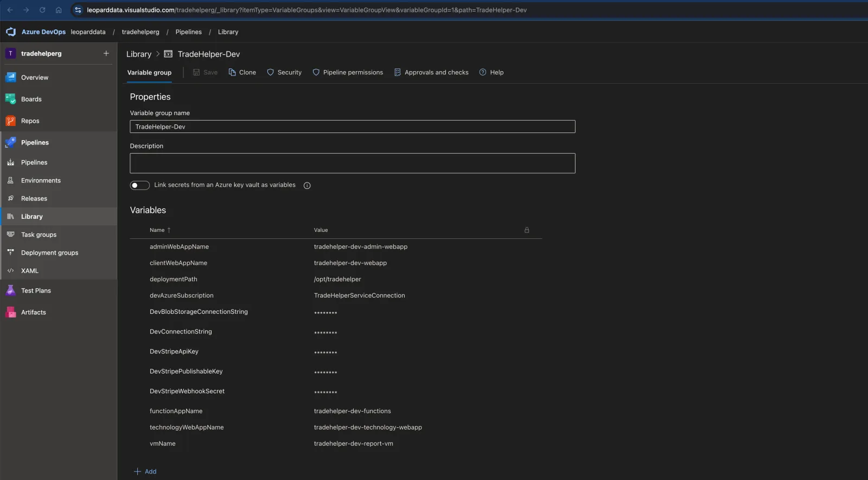Focus the Description text field

click(353, 163)
